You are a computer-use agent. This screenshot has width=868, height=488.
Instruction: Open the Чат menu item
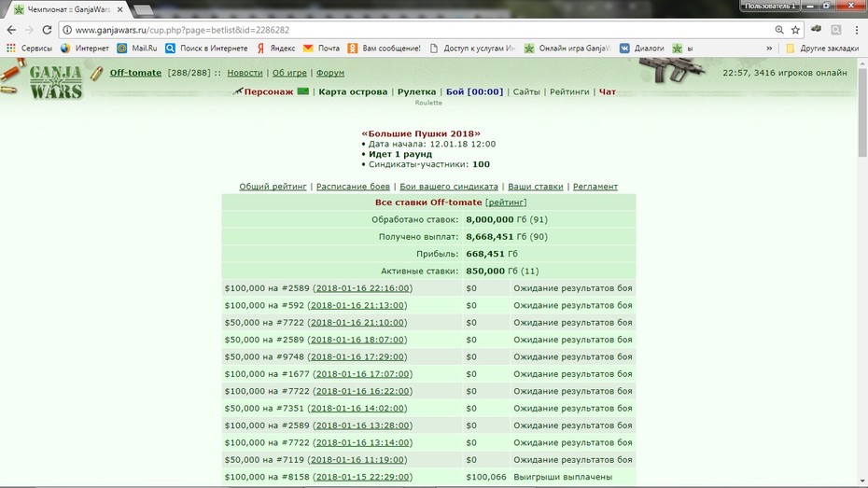[608, 91]
